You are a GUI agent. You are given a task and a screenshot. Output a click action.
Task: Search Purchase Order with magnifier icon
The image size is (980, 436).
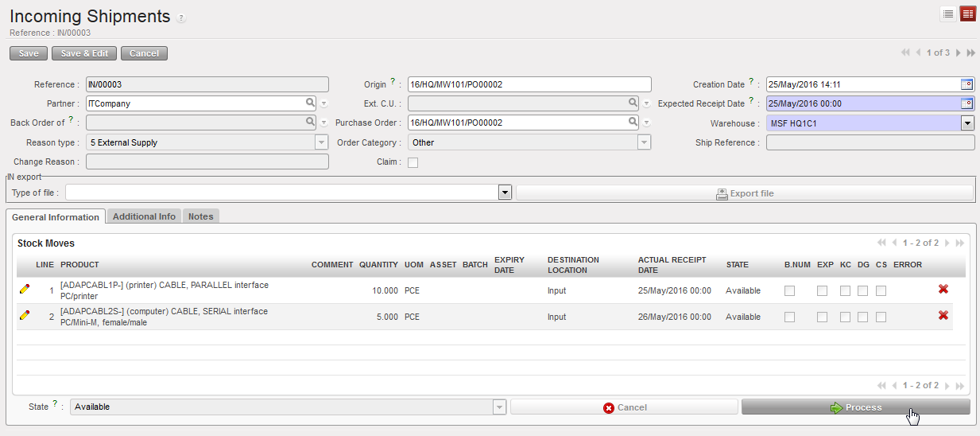click(x=633, y=123)
